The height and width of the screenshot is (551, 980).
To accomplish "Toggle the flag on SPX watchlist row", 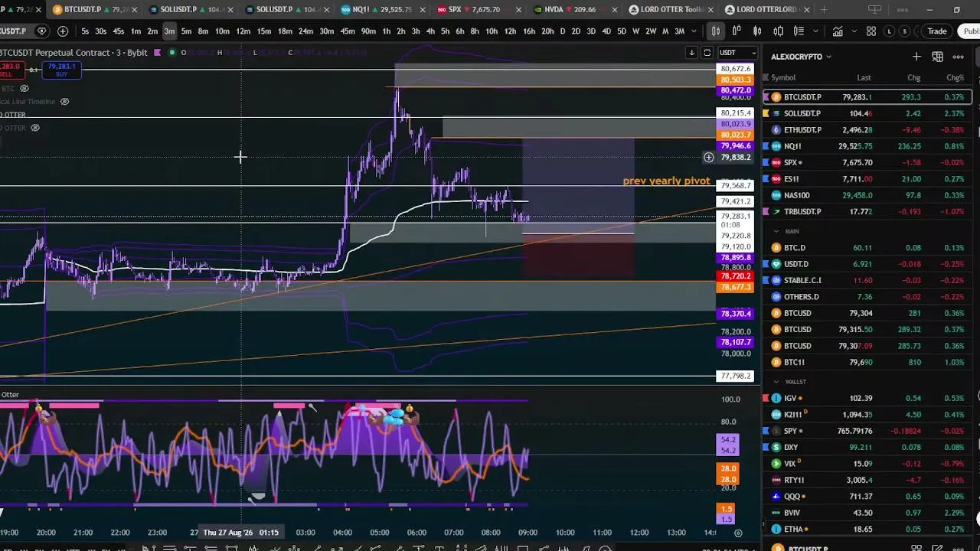I will click(764, 162).
